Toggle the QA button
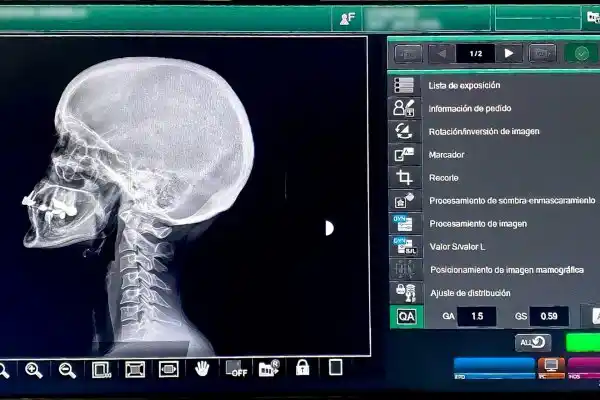 pyautogui.click(x=405, y=316)
